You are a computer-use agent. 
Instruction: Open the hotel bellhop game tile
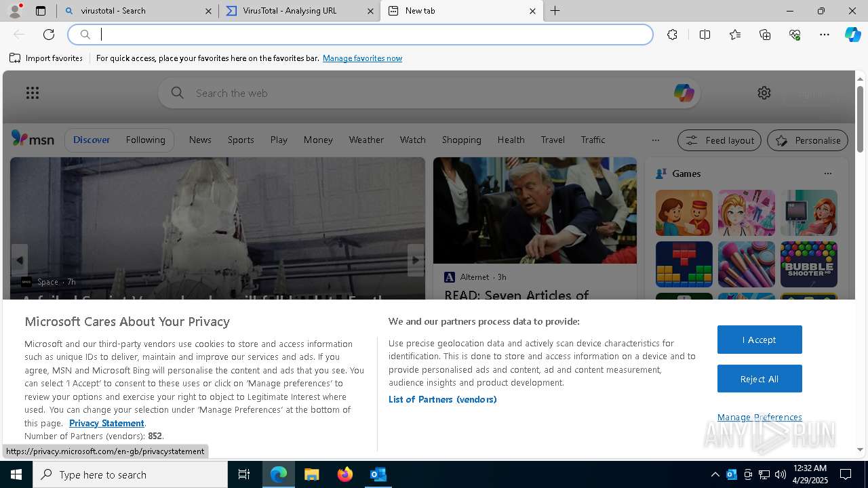point(684,213)
